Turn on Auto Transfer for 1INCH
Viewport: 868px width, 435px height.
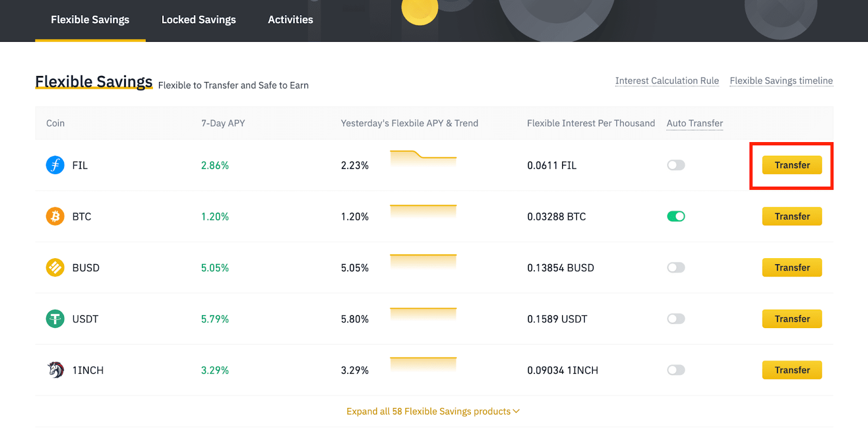click(676, 370)
